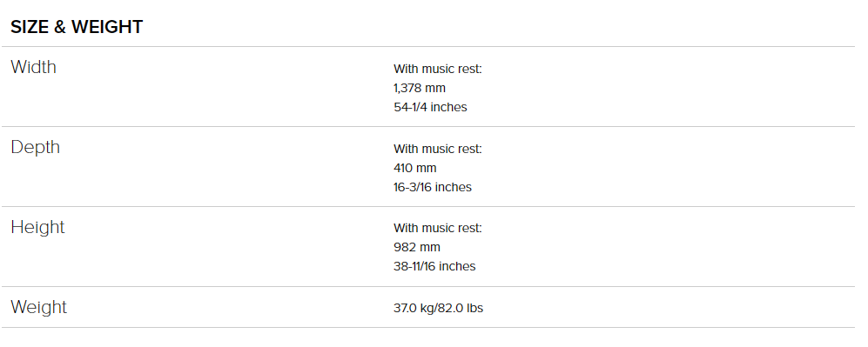This screenshot has width=868, height=347.
Task: Click the 982 mm height value
Action: [417, 247]
